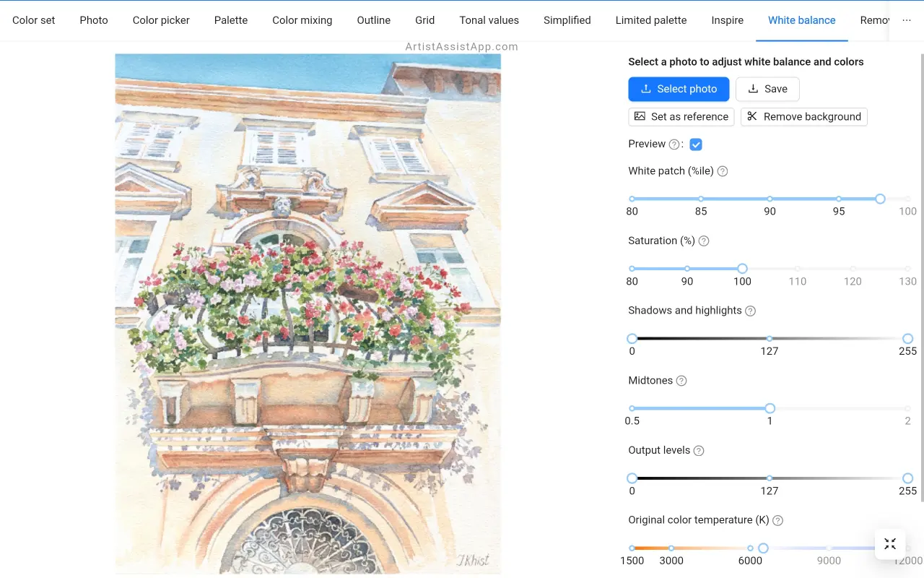Click the Shadows and highlights 127 mark
The image size is (924, 578).
tap(770, 338)
